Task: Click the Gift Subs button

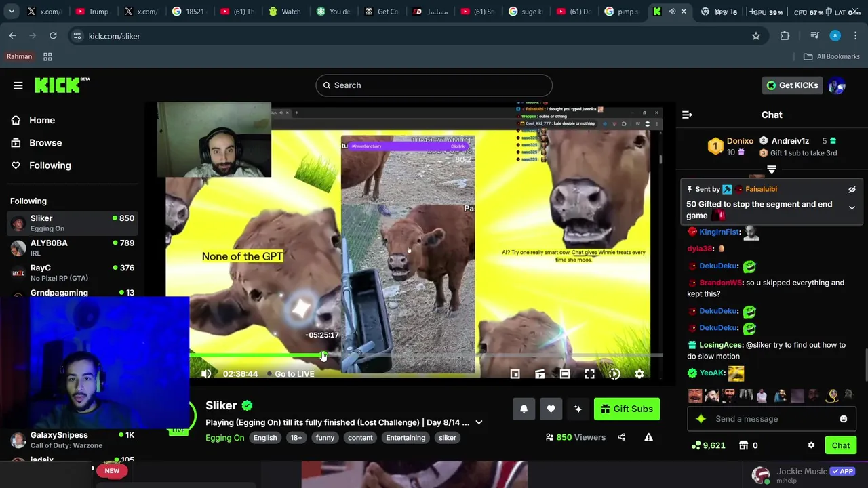Action: [627, 409]
